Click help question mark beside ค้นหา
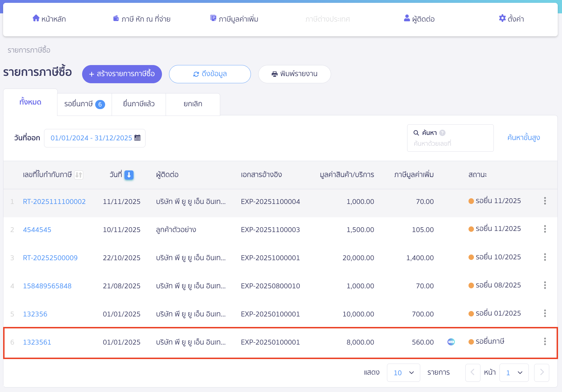Image resolution: width=562 pixels, height=392 pixels. tap(442, 133)
